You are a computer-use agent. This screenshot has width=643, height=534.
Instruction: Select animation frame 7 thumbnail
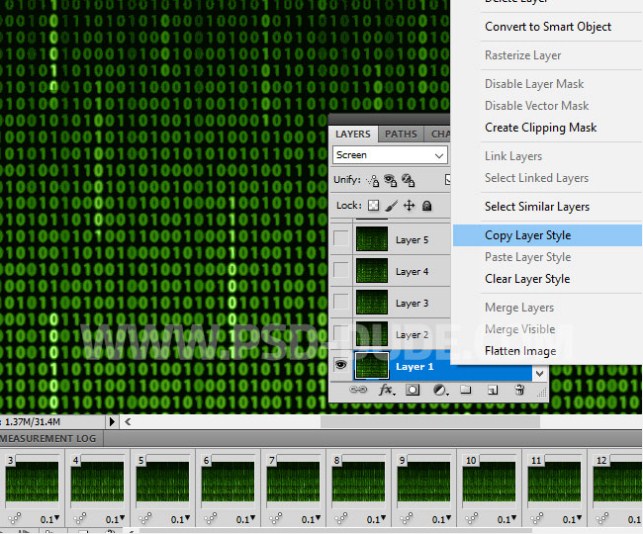click(293, 483)
